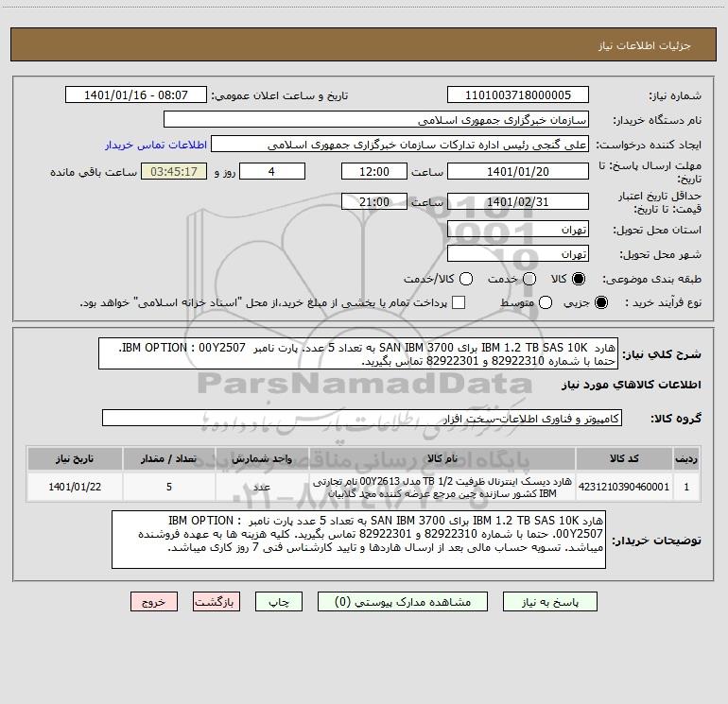Click the announcement date field 1401/01/16 - 08:07
Screen dimensions: 728x704
coord(136,95)
